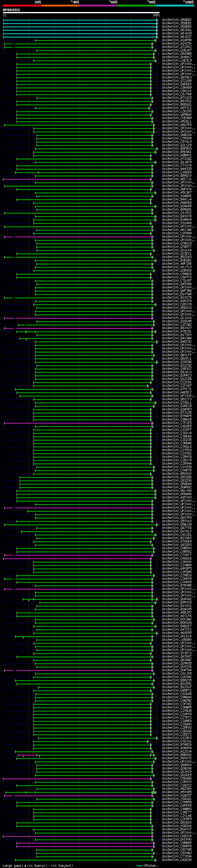Select hit label UniRef100_B7X315
197x868 pixels.
pos(177,98)
